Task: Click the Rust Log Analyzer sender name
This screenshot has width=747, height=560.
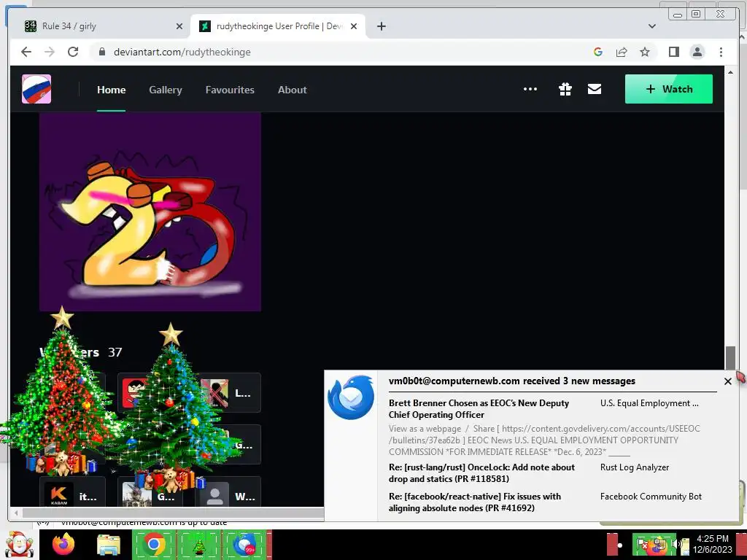Action: [x=635, y=467]
